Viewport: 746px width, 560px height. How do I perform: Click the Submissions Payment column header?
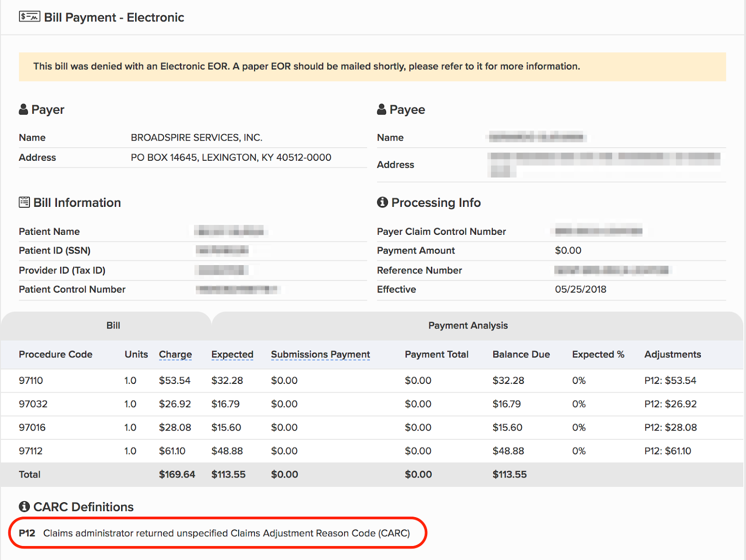tap(320, 355)
